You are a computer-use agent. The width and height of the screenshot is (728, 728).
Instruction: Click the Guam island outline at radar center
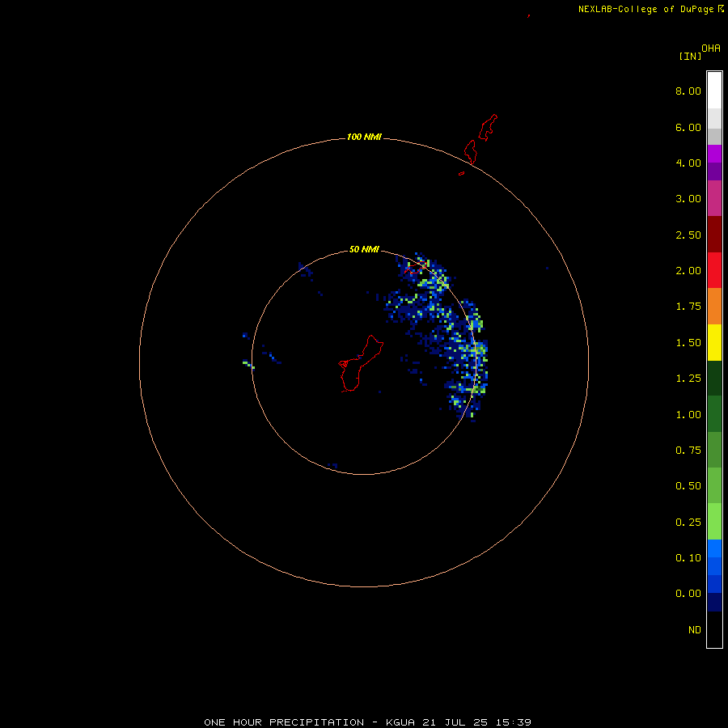click(361, 363)
